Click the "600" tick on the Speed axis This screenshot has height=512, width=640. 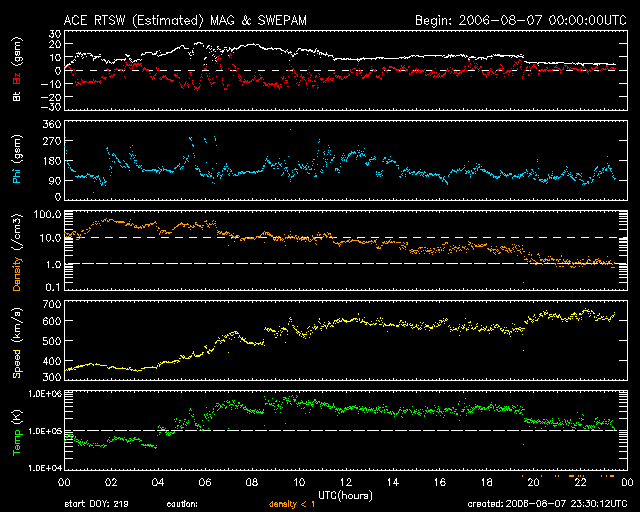tap(52, 321)
